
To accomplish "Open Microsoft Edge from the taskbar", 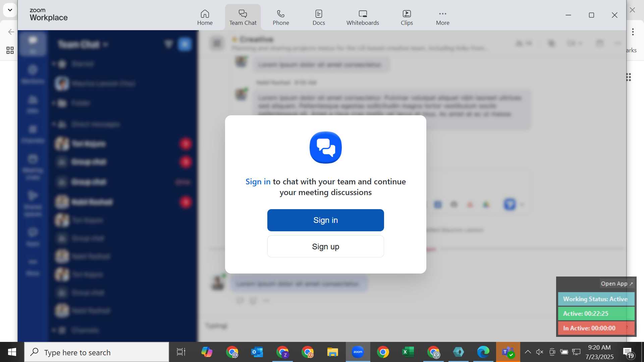I will pyautogui.click(x=483, y=352).
